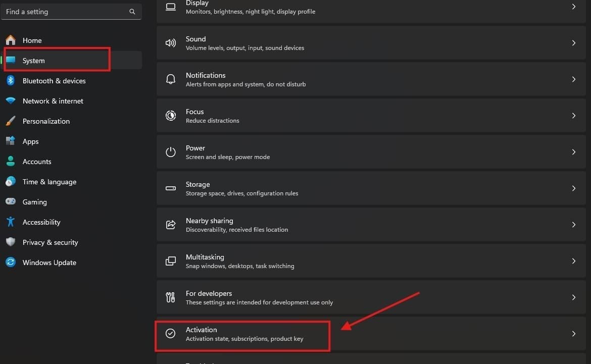
Task: Click the Wi-Fi icon beside Network & internet
Action: (11, 100)
